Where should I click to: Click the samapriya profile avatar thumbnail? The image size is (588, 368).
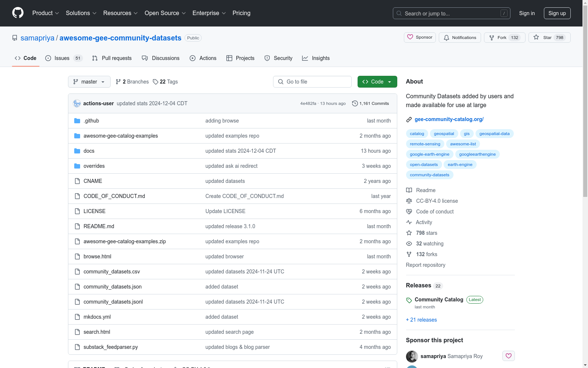point(412,356)
